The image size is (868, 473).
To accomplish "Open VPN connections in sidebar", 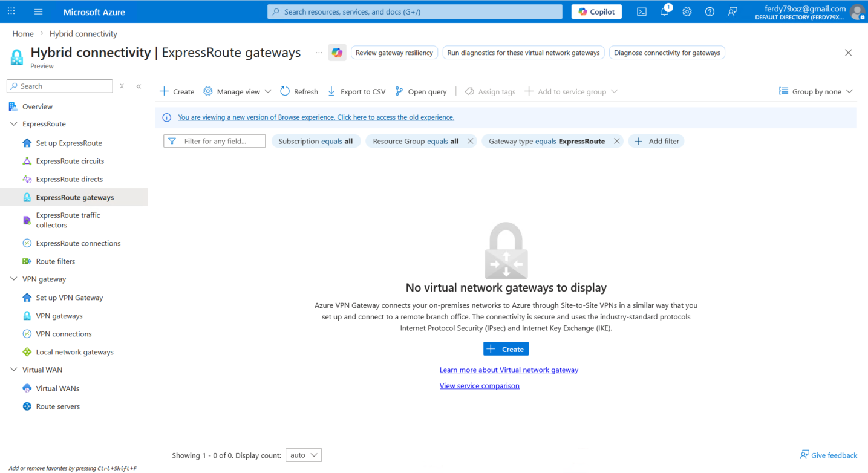I will click(x=64, y=334).
